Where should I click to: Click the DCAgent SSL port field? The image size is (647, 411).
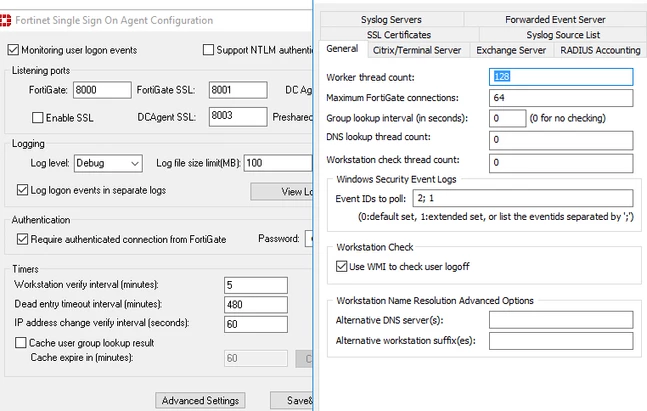[x=238, y=116]
